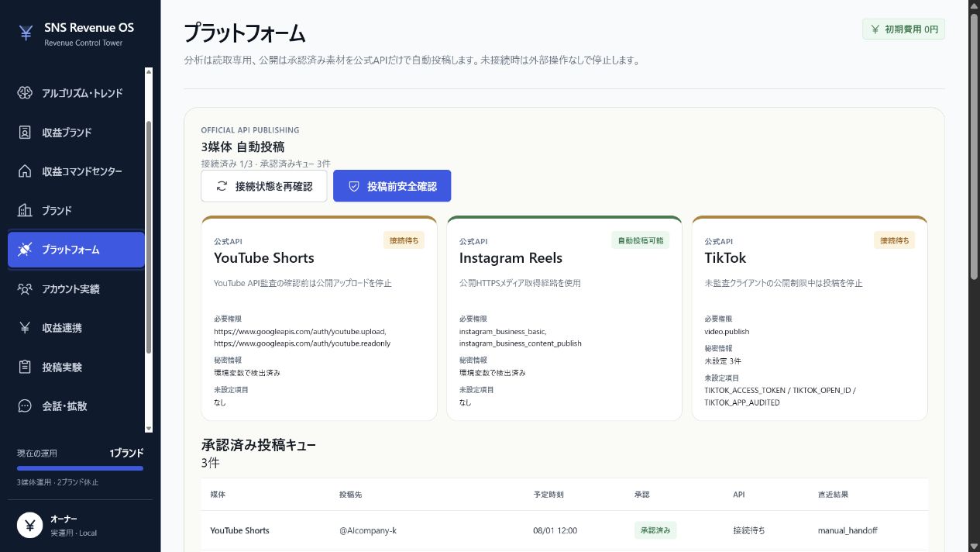Open アカウント実績 in the sidebar
Screen dimensions: 980x552
76,288
